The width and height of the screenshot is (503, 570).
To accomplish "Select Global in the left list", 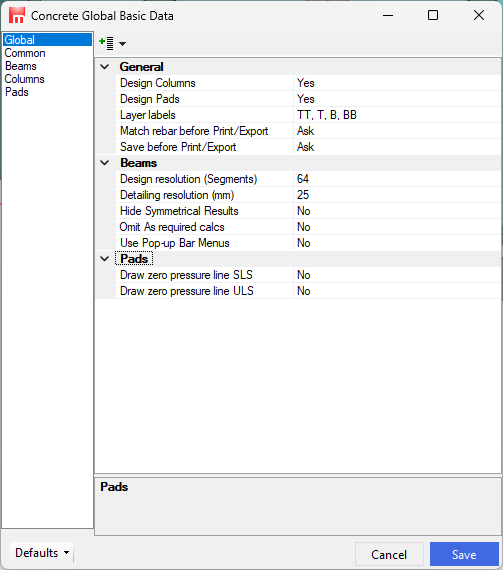I will point(47,40).
